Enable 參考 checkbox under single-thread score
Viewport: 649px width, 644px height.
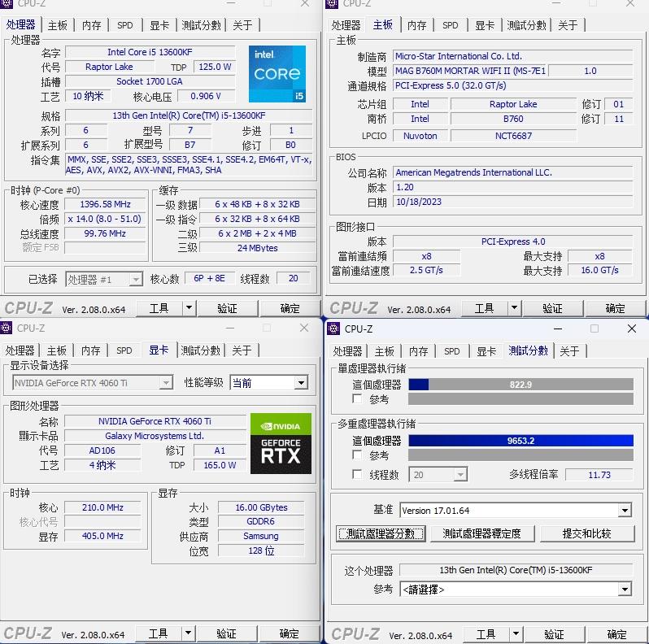coord(358,399)
